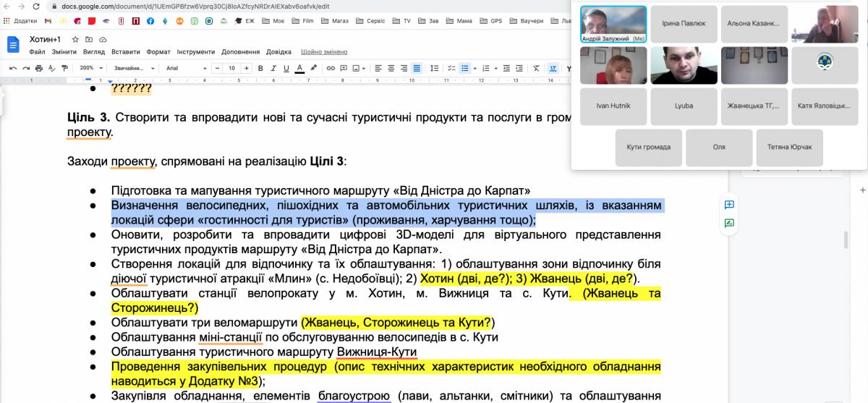Viewport: 868px width, 403px height.
Task: Select Andriy Zaluzhnyi video thumbnail
Action: click(x=613, y=25)
